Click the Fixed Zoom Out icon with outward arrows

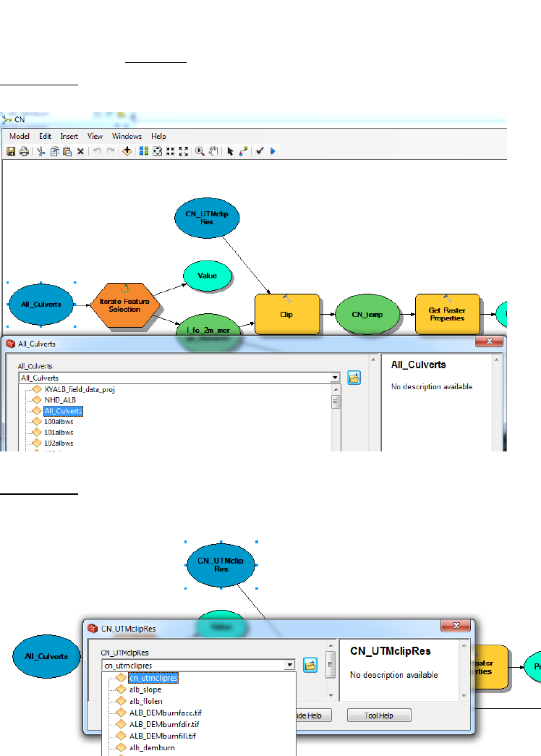(x=184, y=151)
